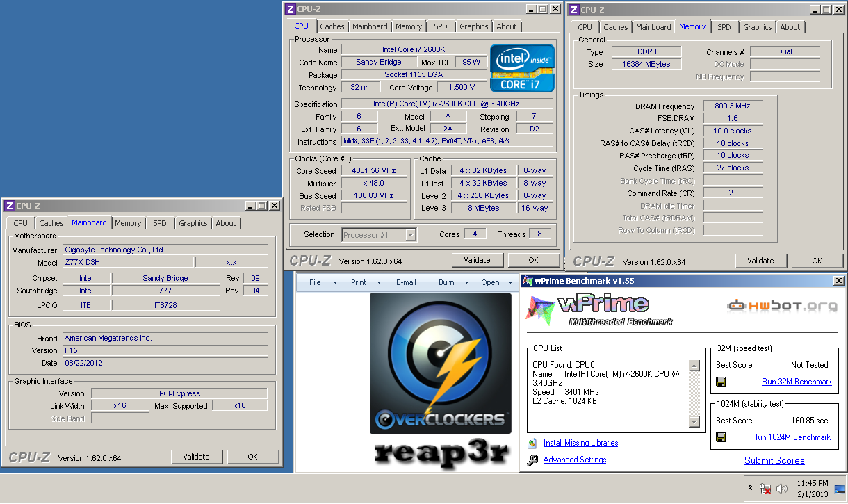The height and width of the screenshot is (504, 848).
Task: Select the Core Speed value 4801.56 MHz
Action: 374,170
